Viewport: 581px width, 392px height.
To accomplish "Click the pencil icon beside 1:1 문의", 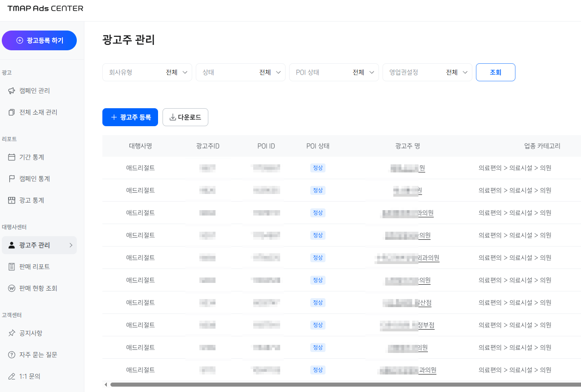I will point(12,376).
